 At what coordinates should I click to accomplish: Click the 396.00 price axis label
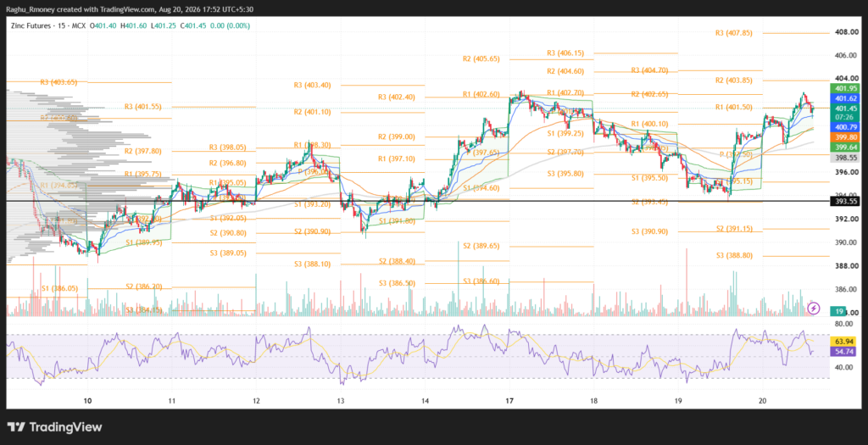[x=847, y=172]
